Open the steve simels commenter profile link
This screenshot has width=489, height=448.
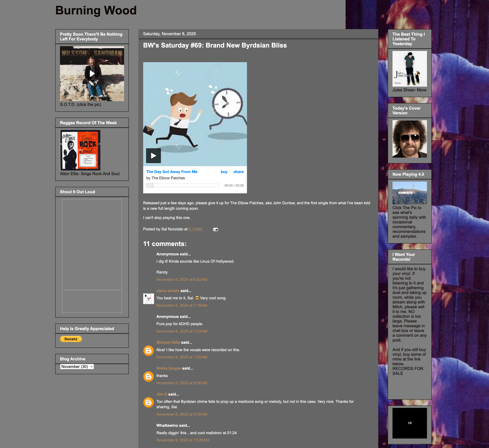pos(168,291)
